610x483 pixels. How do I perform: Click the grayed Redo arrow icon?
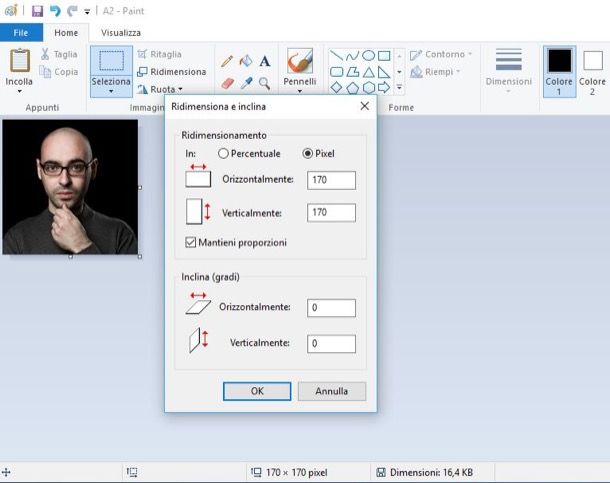tap(72, 10)
